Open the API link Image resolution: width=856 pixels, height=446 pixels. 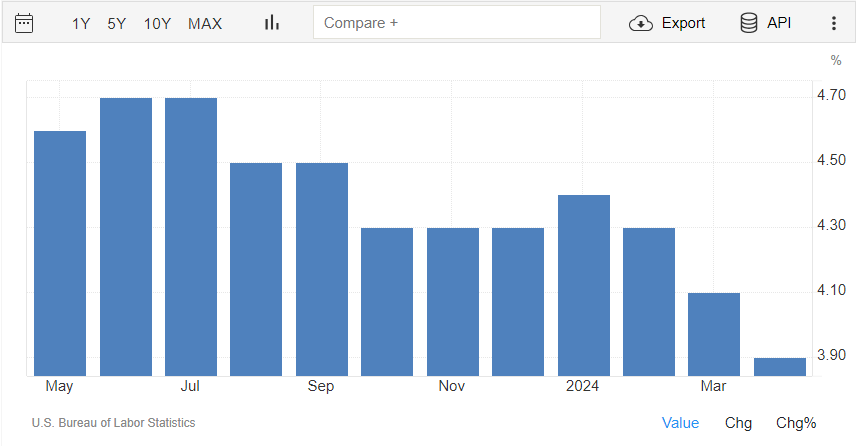tap(779, 23)
